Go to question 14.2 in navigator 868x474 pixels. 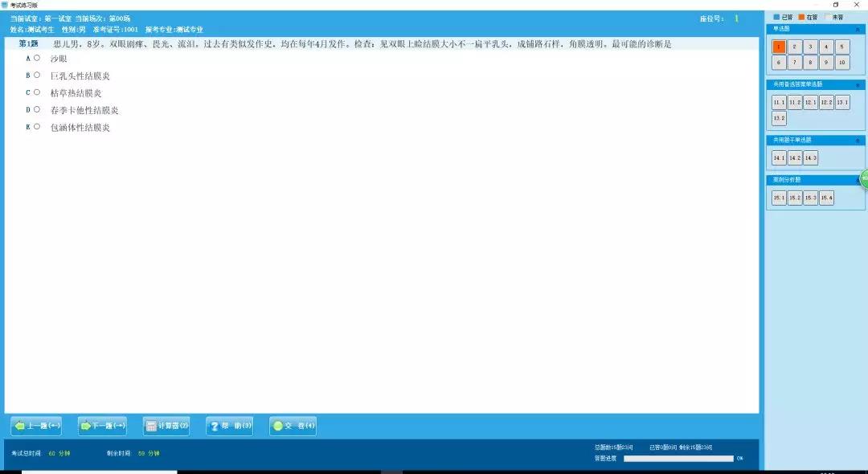pos(795,157)
